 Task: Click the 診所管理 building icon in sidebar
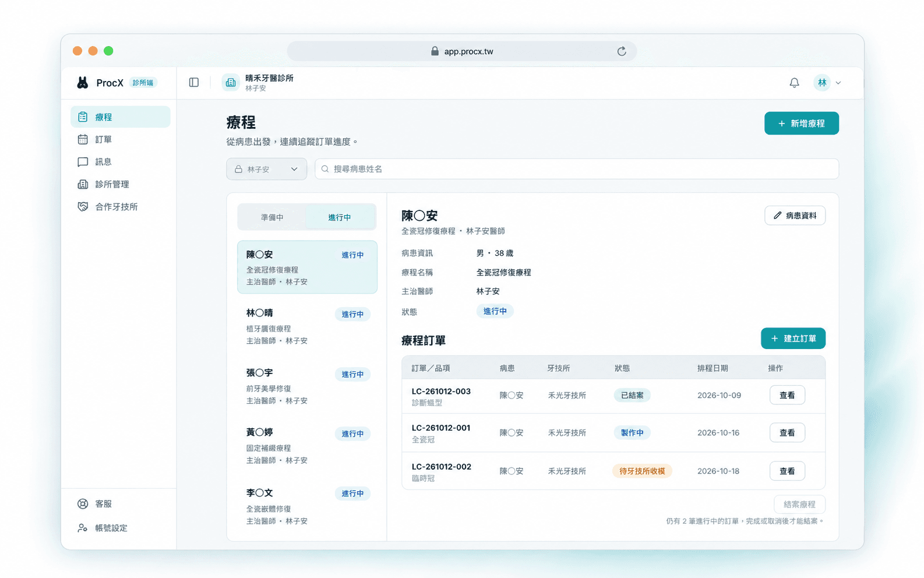[83, 184]
